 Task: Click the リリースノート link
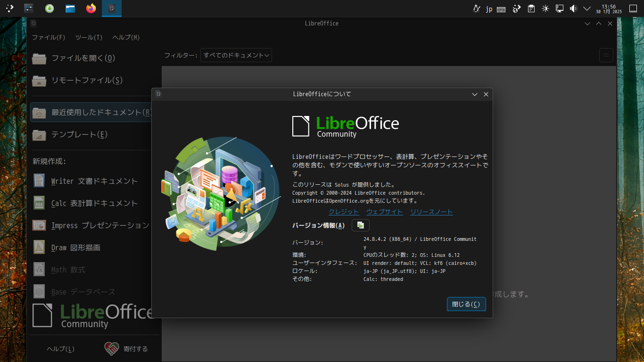[x=431, y=212]
